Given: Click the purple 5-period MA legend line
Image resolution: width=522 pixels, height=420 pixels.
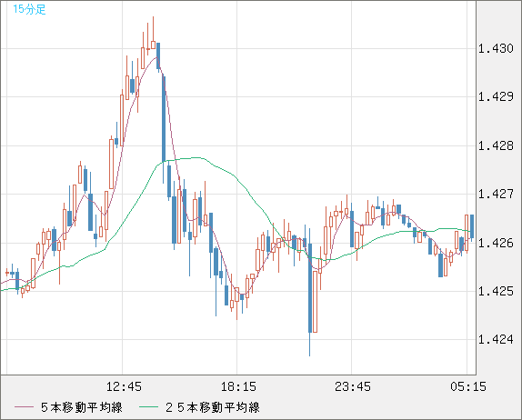Looking at the screenshot, I should pos(24,407).
